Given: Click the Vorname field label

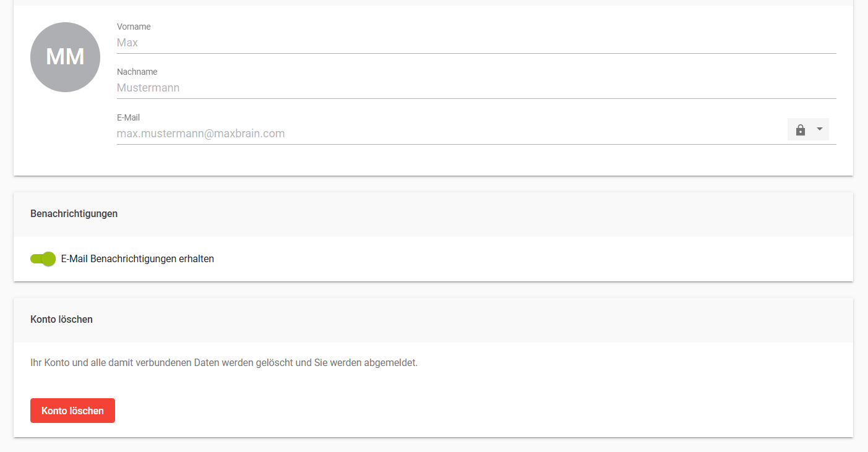Looking at the screenshot, I should pyautogui.click(x=134, y=27).
